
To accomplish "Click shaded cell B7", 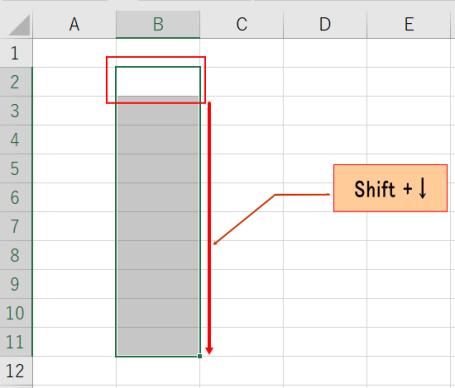I will 158,226.
